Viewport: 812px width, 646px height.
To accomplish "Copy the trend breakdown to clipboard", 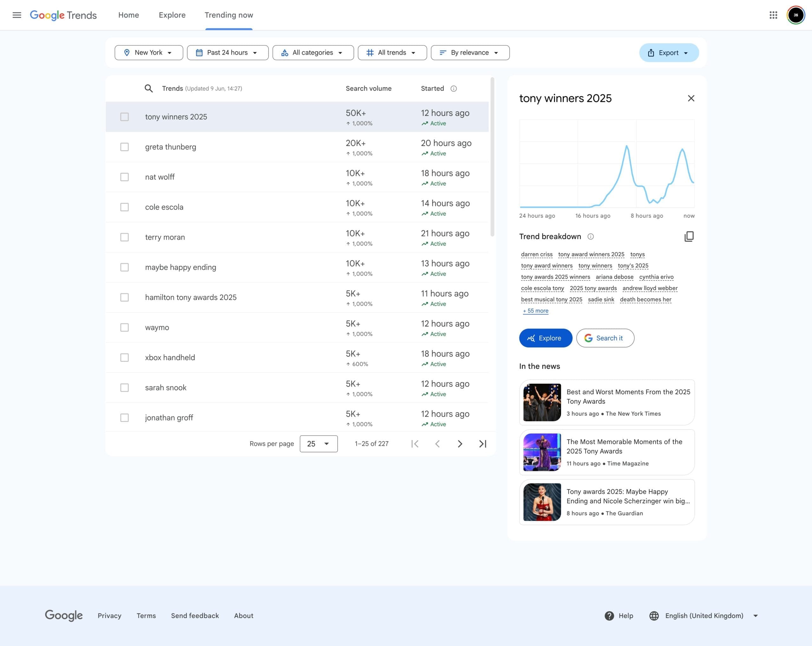I will coord(689,236).
